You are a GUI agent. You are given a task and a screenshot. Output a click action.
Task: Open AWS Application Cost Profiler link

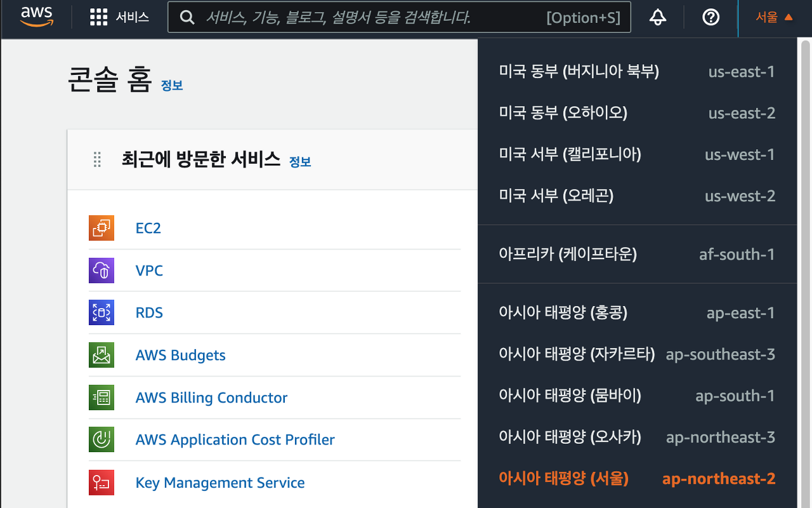235,439
